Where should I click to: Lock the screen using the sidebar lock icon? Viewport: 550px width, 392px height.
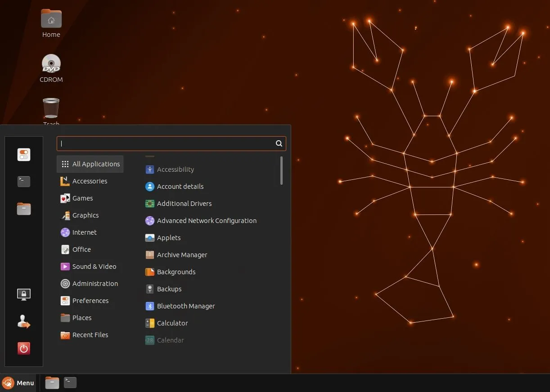(x=23, y=294)
